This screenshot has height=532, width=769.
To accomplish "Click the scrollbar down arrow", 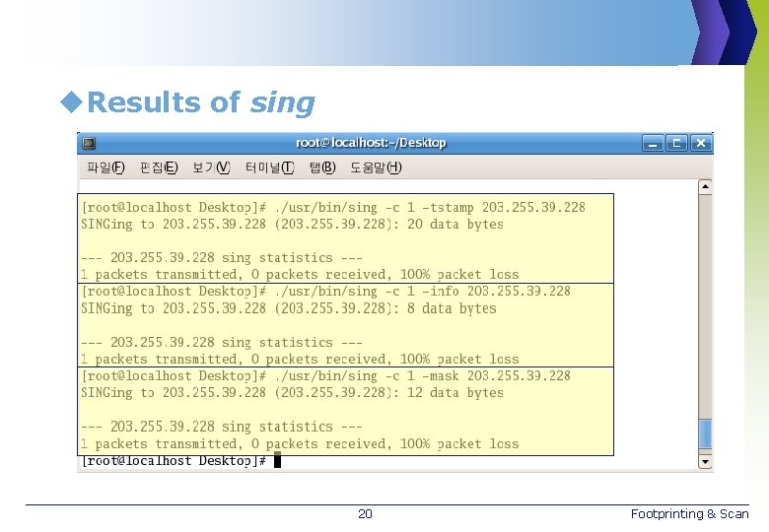I will 705,461.
